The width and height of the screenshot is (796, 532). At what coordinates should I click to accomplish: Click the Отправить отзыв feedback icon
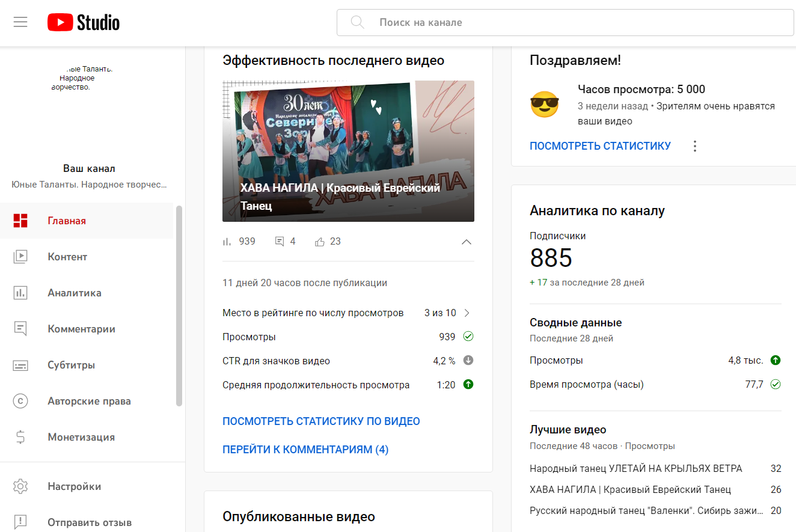20,522
